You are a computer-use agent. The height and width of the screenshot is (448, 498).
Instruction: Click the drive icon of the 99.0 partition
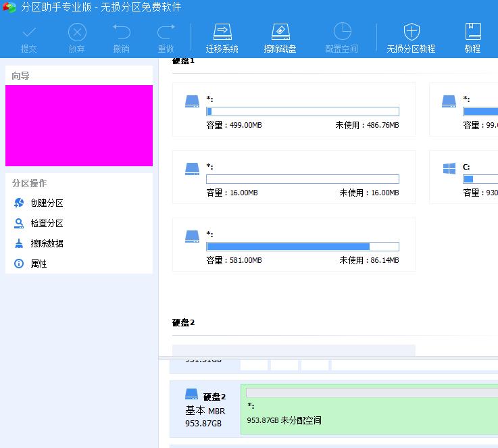tap(449, 101)
